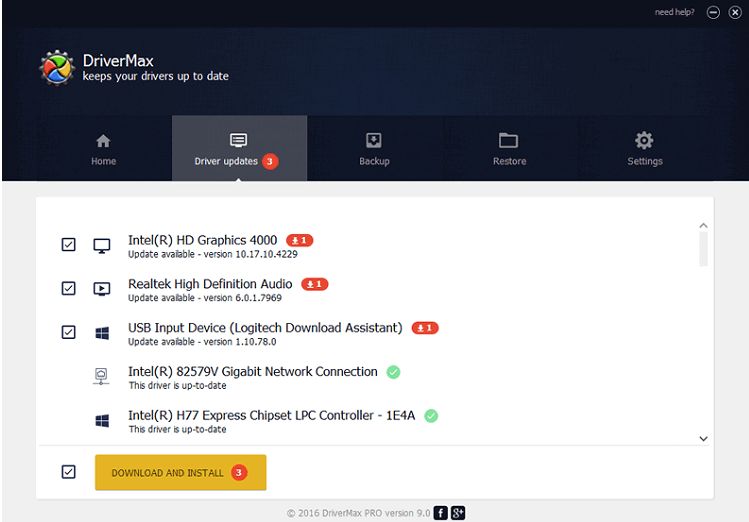Click the network adapter icon for Intel 82579V
This screenshot has height=522, width=749.
(101, 376)
